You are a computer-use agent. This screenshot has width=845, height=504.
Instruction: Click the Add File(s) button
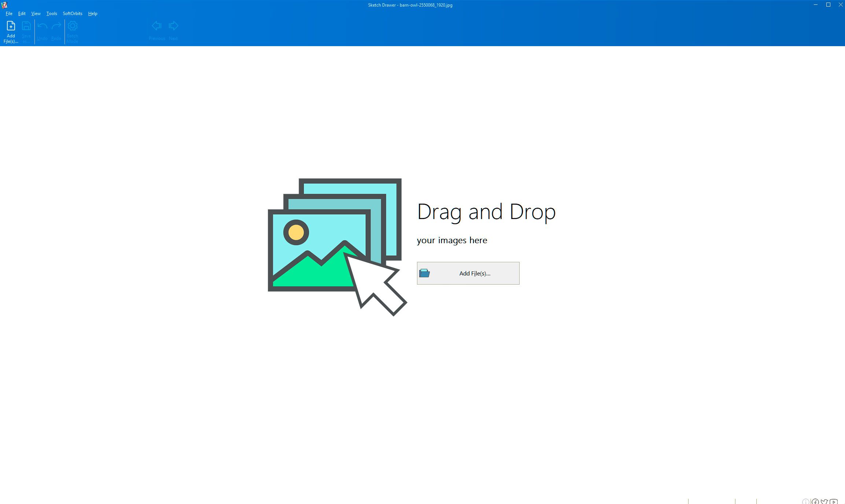[468, 273]
